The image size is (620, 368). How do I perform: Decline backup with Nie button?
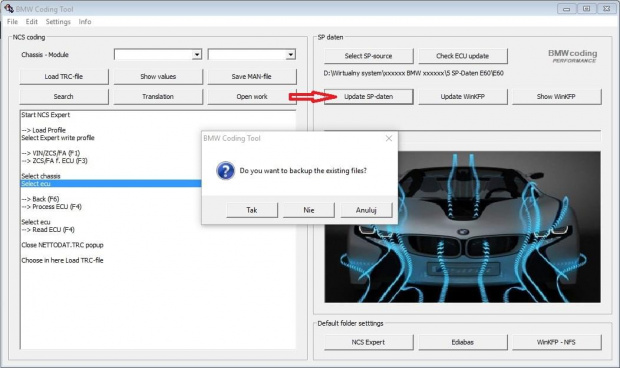pyautogui.click(x=309, y=210)
